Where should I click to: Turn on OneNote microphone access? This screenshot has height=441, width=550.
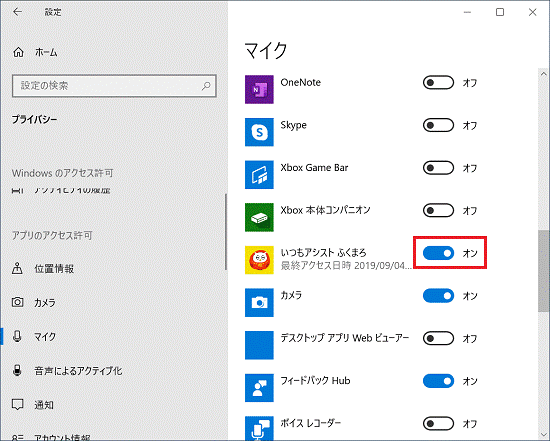438,83
